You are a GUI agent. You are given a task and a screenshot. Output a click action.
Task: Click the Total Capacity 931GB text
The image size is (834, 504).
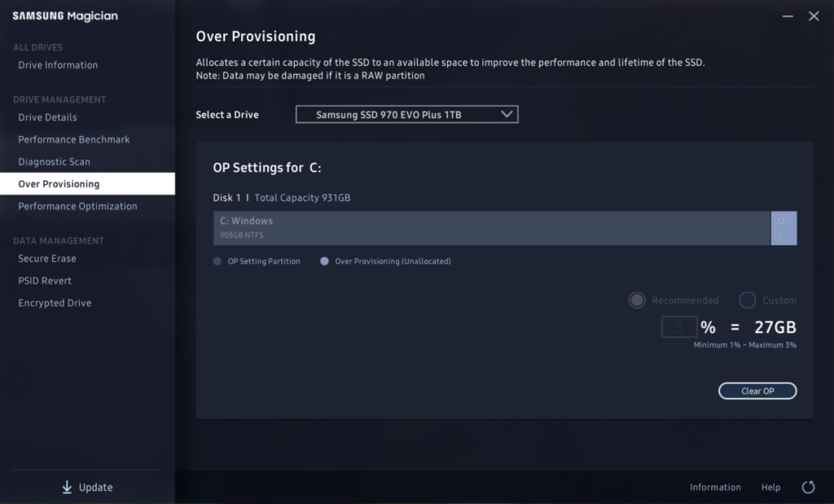click(302, 198)
